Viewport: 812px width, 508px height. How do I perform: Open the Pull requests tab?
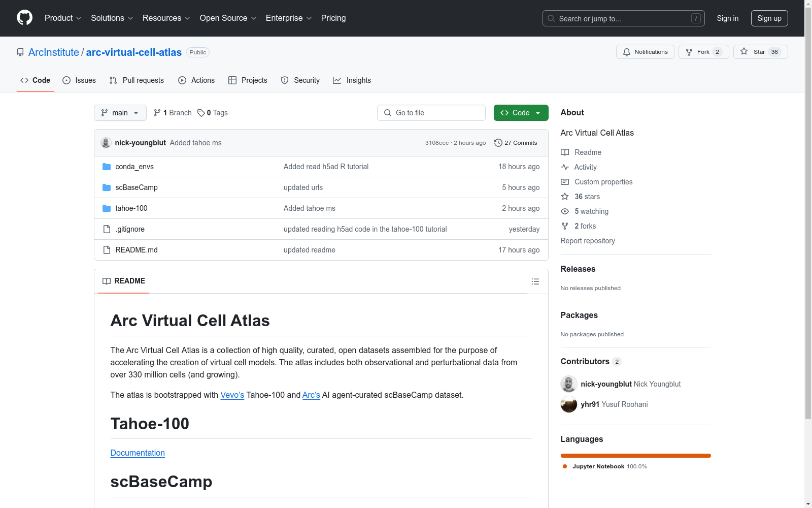click(137, 80)
